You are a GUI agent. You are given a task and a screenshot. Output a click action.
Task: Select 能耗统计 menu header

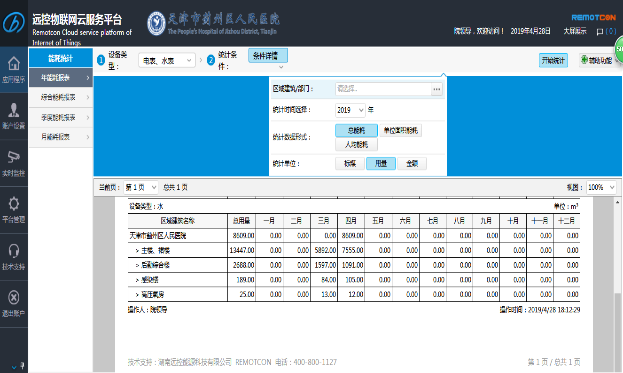(x=61, y=58)
